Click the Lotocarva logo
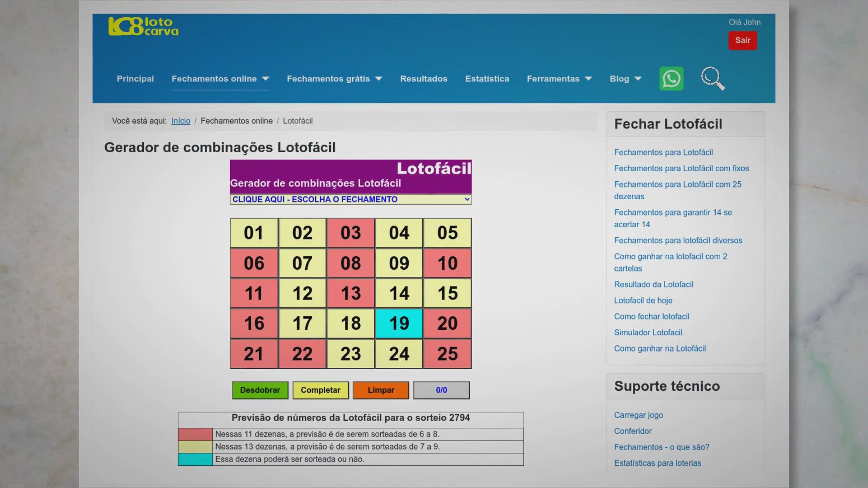Viewport: 868px width, 488px height. (x=143, y=27)
